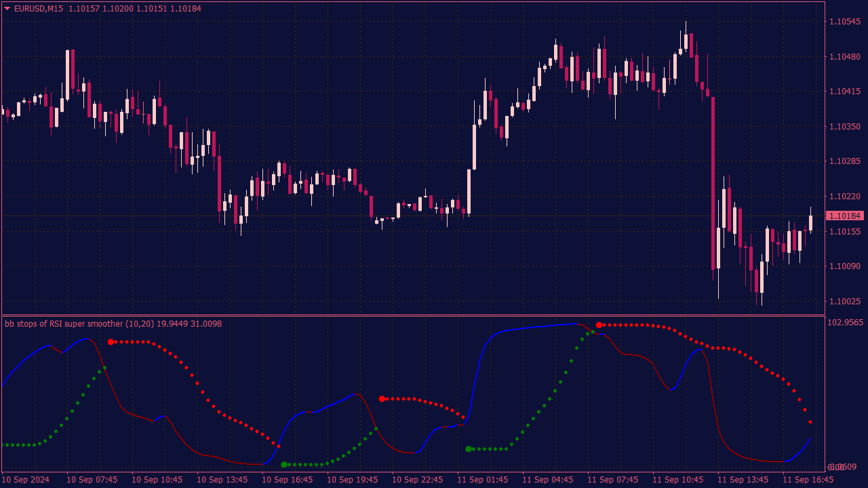Click the 102.9565 indicator scale value
Screen dimensions: 868x488
845,323
